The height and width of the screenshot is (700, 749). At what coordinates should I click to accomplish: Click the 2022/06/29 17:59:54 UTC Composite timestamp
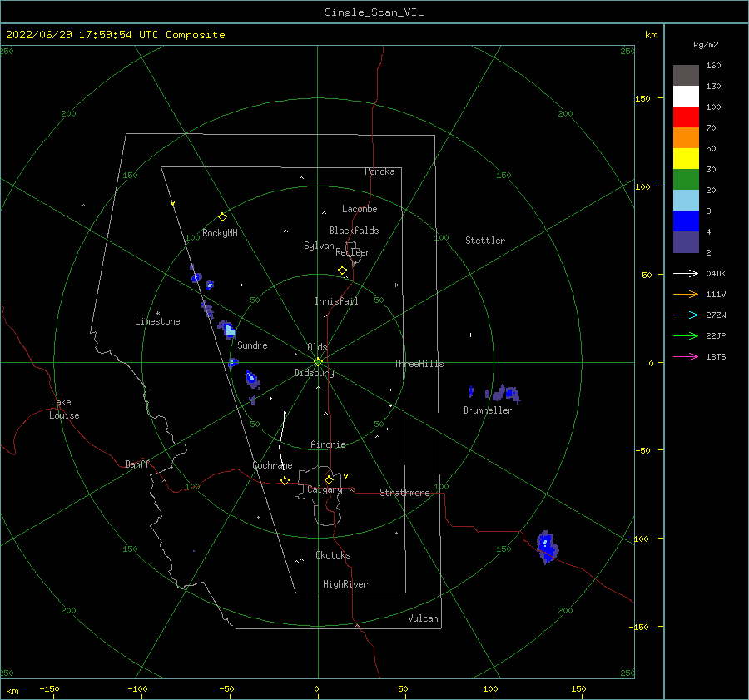coord(115,35)
